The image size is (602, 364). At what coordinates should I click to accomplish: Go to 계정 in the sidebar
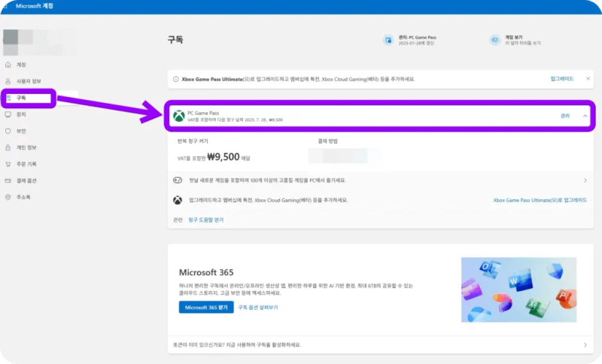(x=21, y=65)
